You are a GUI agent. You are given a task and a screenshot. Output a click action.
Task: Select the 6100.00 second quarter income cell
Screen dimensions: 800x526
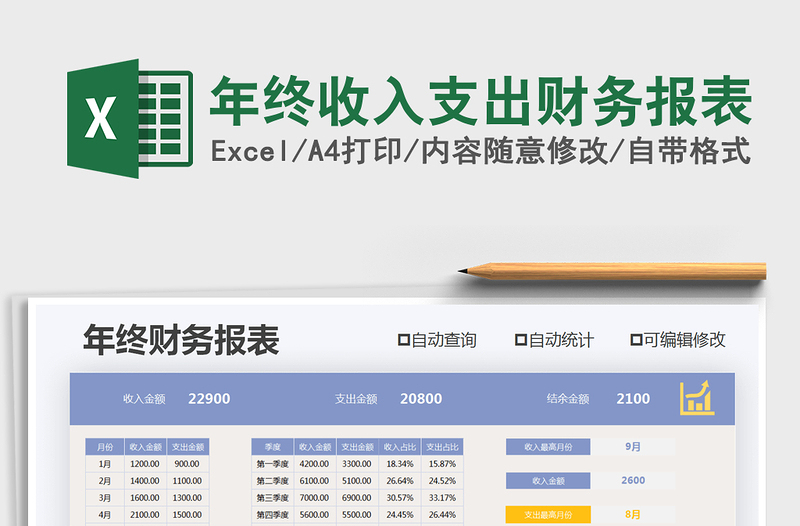point(315,481)
